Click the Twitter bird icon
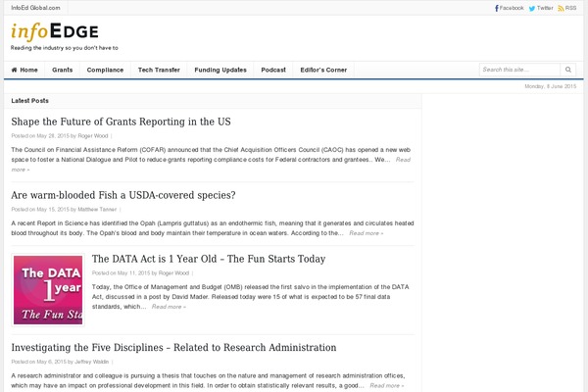Viewport: 588px width, 392px height. (x=532, y=8)
